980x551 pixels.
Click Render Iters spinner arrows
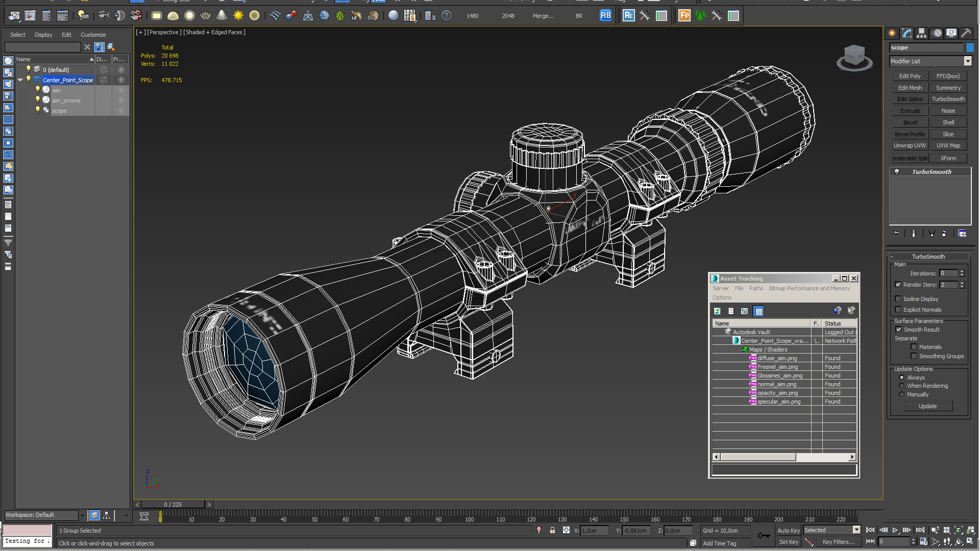coord(962,285)
